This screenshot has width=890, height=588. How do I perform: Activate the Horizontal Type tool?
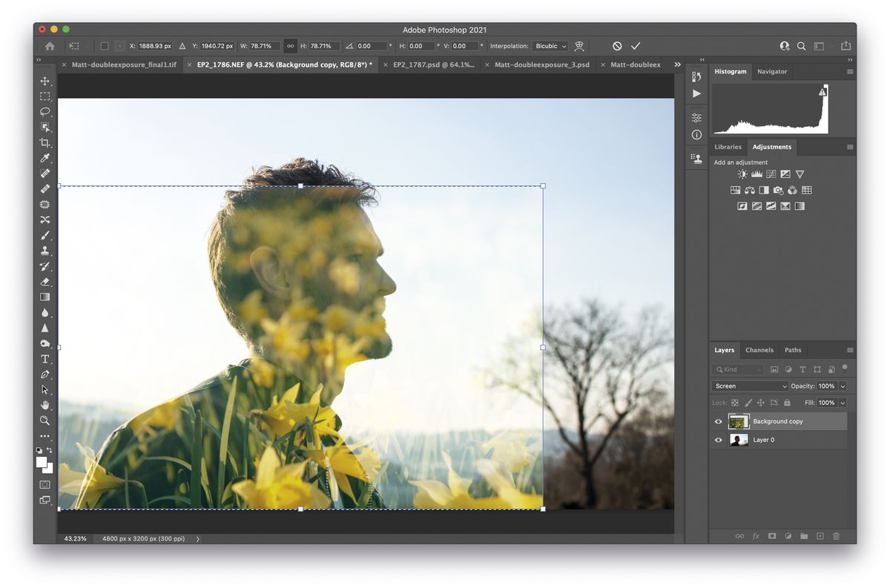(44, 359)
